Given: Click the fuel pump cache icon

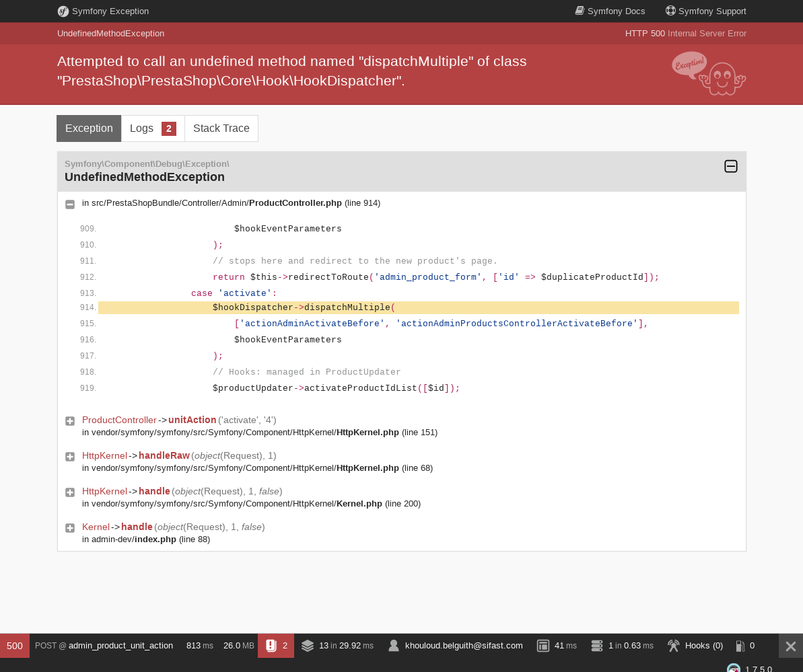Looking at the screenshot, I should pos(741,645).
